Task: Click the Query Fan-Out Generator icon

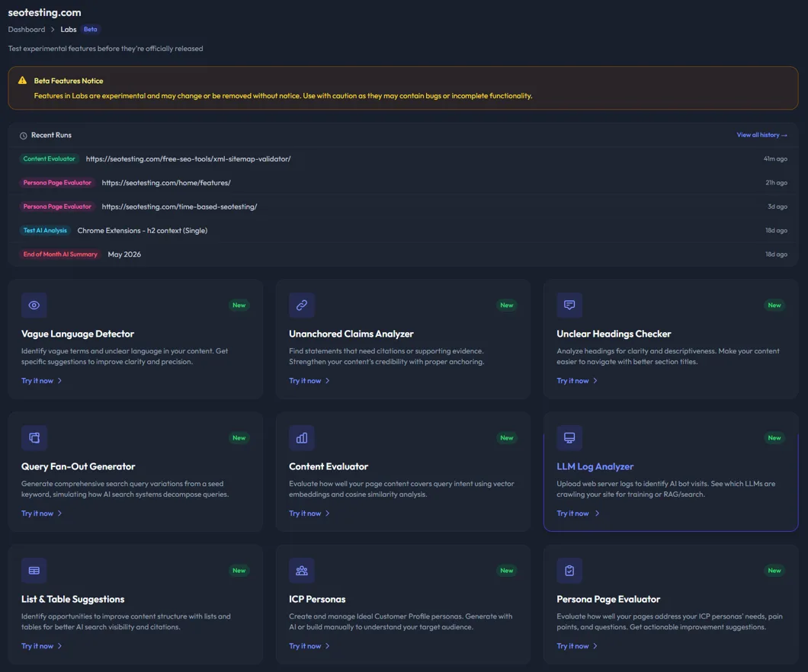Action: (34, 437)
